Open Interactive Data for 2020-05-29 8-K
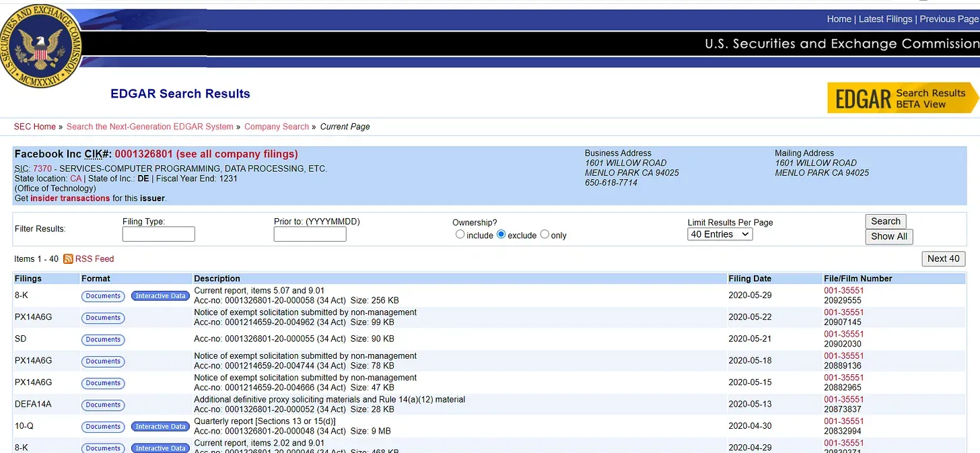 (x=160, y=296)
